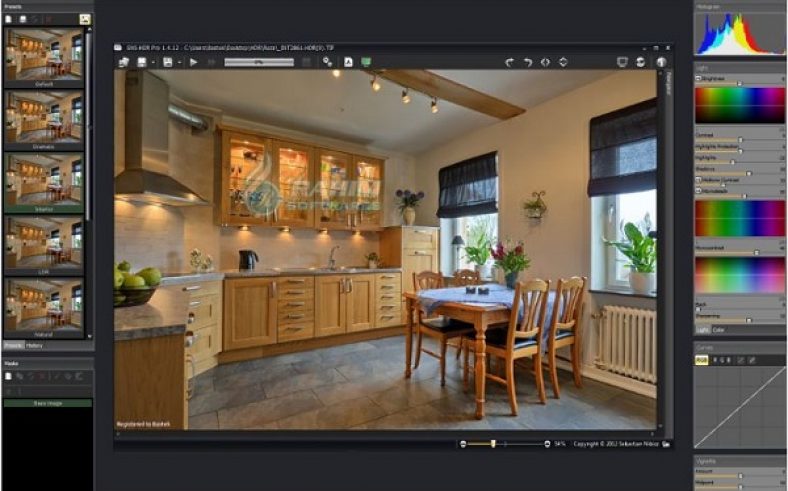Flip image horizontally using the left-right arrows icon

545,62
